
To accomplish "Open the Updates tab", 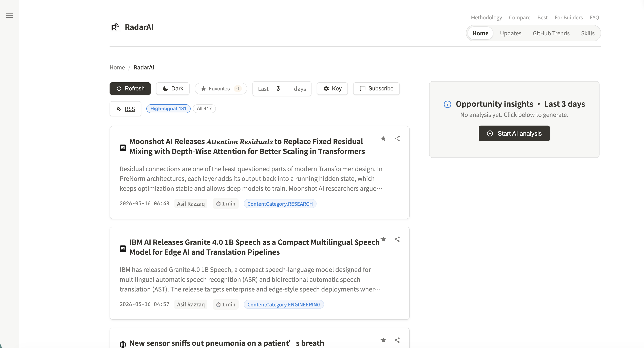I will (511, 33).
